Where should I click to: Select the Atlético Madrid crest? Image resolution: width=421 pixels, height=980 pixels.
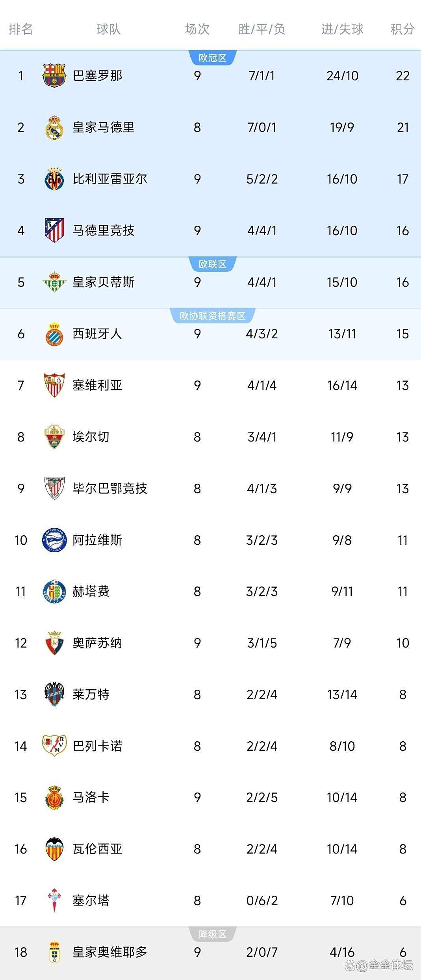pyautogui.click(x=54, y=230)
